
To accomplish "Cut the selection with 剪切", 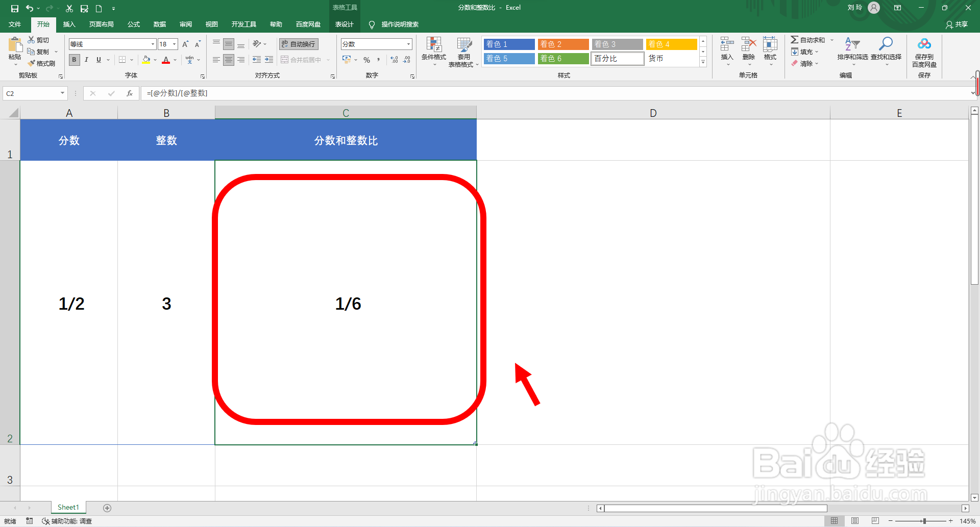I will pyautogui.click(x=38, y=40).
